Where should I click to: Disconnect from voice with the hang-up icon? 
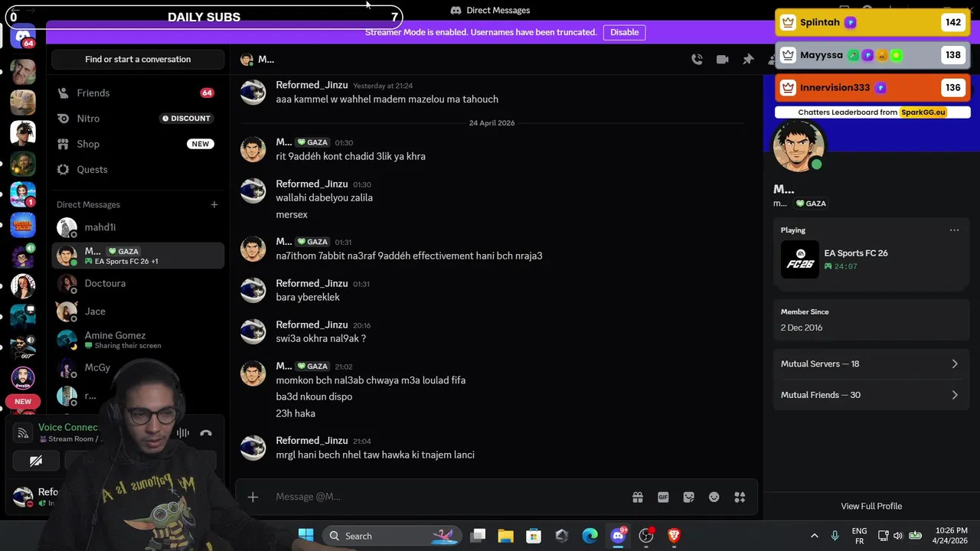click(205, 433)
